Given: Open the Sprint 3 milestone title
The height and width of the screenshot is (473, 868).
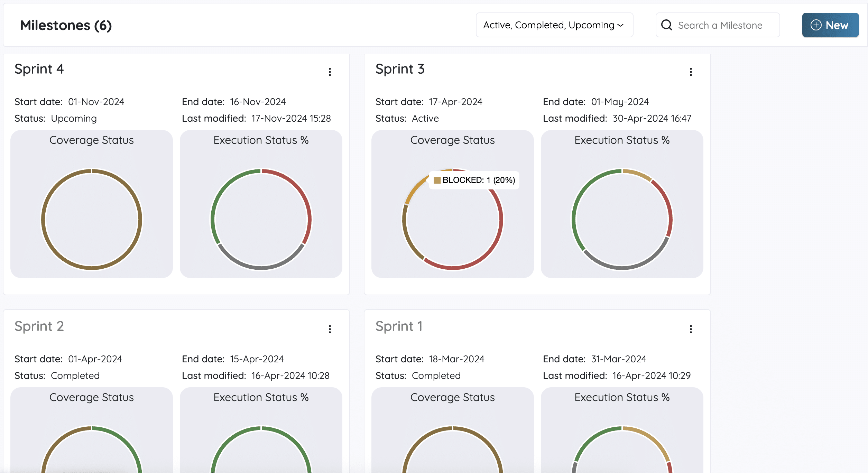Looking at the screenshot, I should (400, 69).
